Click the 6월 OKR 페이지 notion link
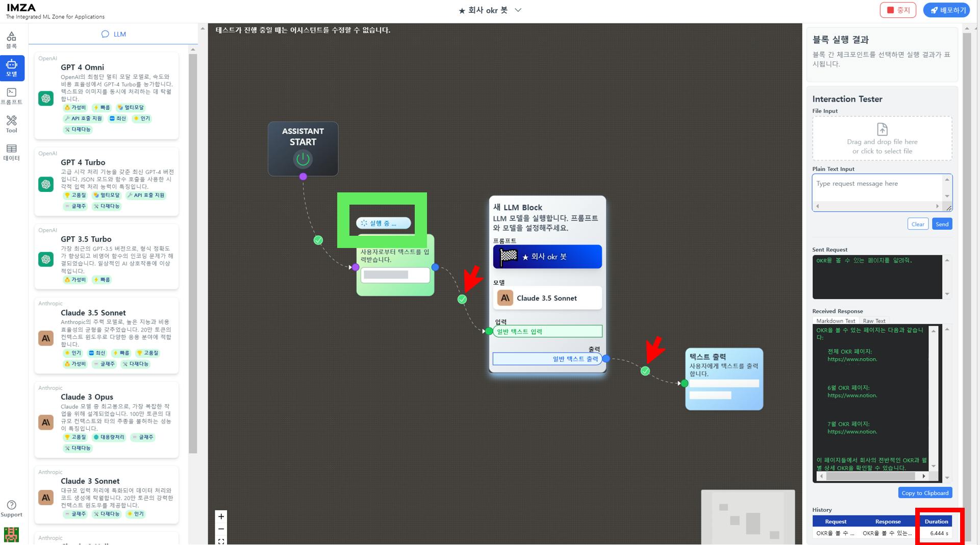 coord(852,395)
